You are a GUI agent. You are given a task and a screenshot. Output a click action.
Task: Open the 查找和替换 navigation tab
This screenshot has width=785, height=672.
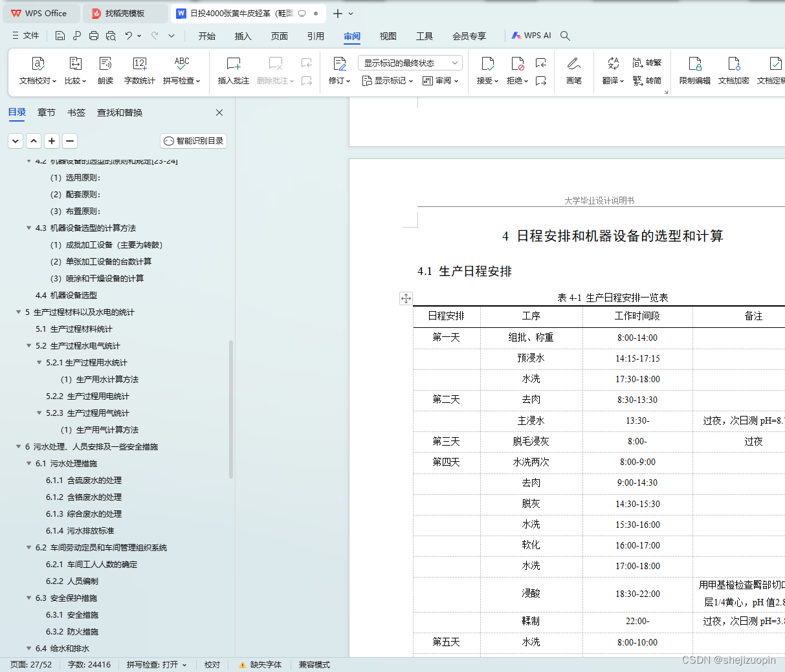120,113
